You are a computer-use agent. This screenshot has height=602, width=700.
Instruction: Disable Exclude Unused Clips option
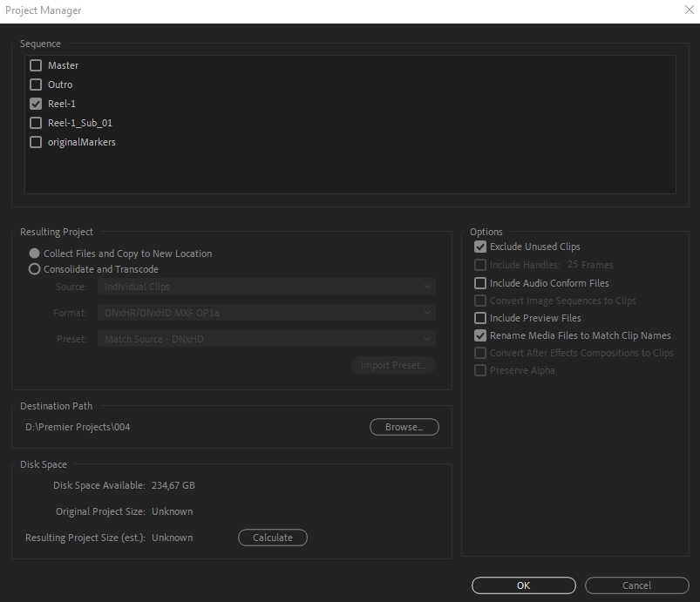click(x=480, y=247)
